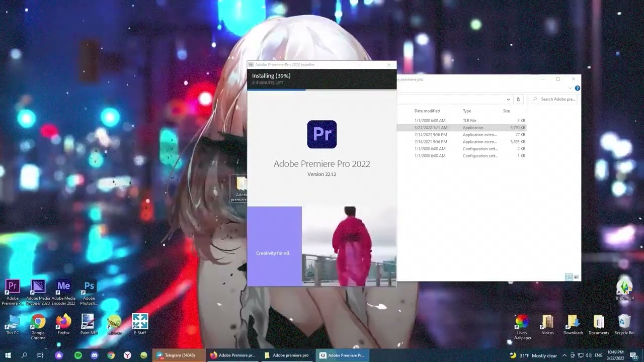The image size is (644, 362).
Task: Click the installer promo image of red-robed person
Action: (x=349, y=246)
